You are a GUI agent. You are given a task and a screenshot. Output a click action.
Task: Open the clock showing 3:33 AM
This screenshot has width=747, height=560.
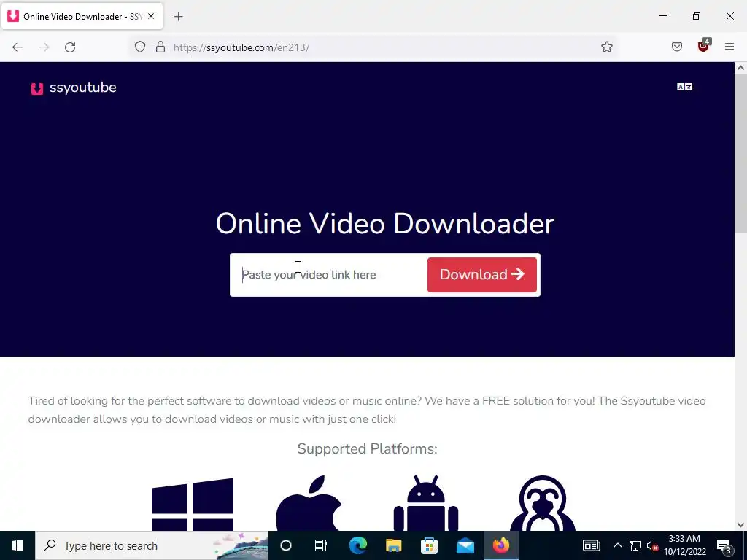pos(684,545)
